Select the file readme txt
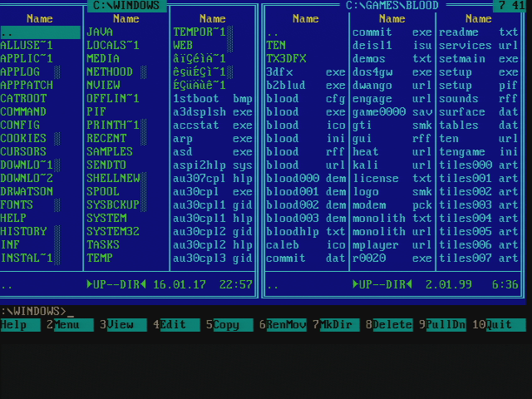Viewport: 532px width, 399px height. pyautogui.click(x=479, y=32)
